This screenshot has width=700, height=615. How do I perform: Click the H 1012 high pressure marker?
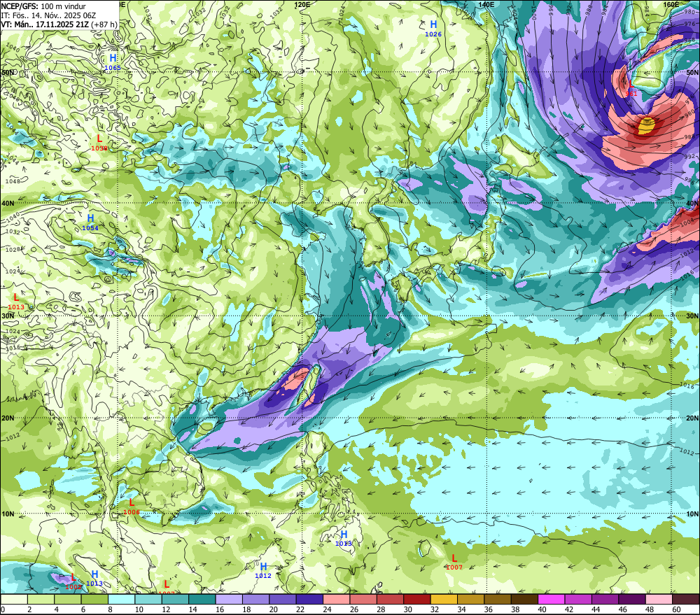(263, 570)
